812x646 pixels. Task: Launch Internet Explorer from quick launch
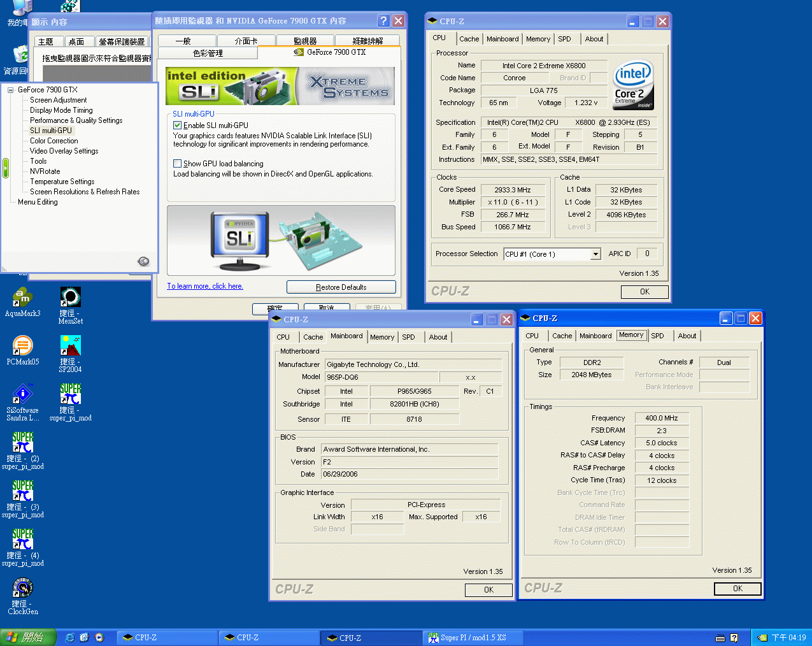pyautogui.click(x=70, y=637)
